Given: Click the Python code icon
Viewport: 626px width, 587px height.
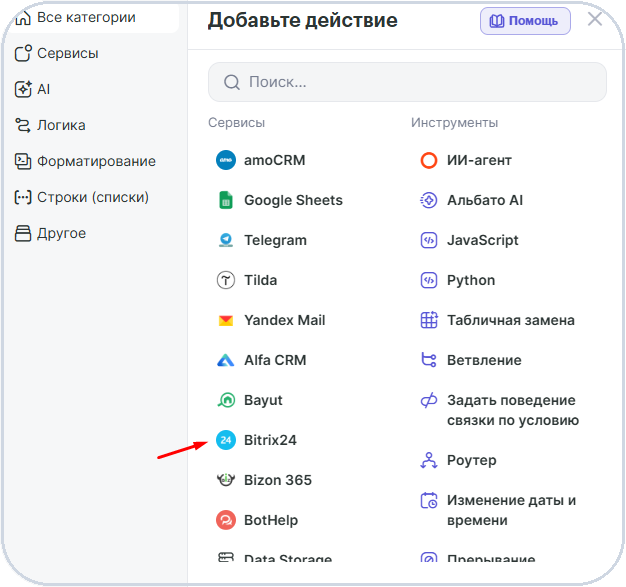Looking at the screenshot, I should (429, 280).
